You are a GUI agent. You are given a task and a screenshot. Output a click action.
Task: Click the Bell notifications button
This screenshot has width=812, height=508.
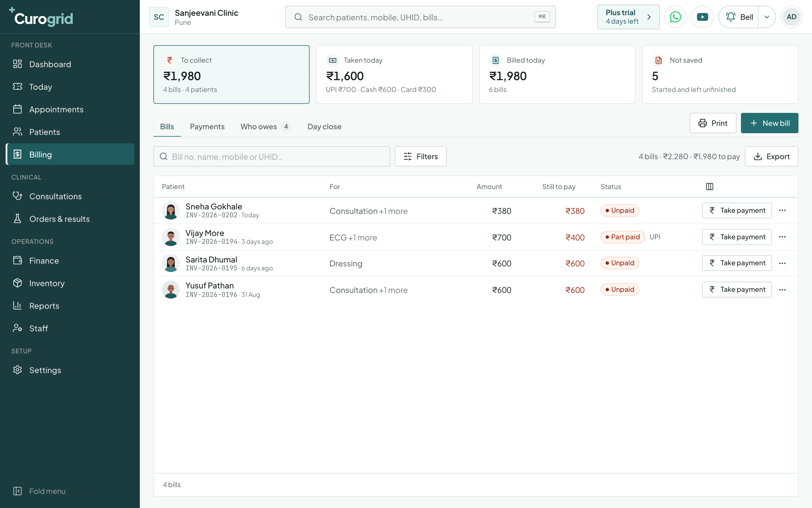(739, 17)
